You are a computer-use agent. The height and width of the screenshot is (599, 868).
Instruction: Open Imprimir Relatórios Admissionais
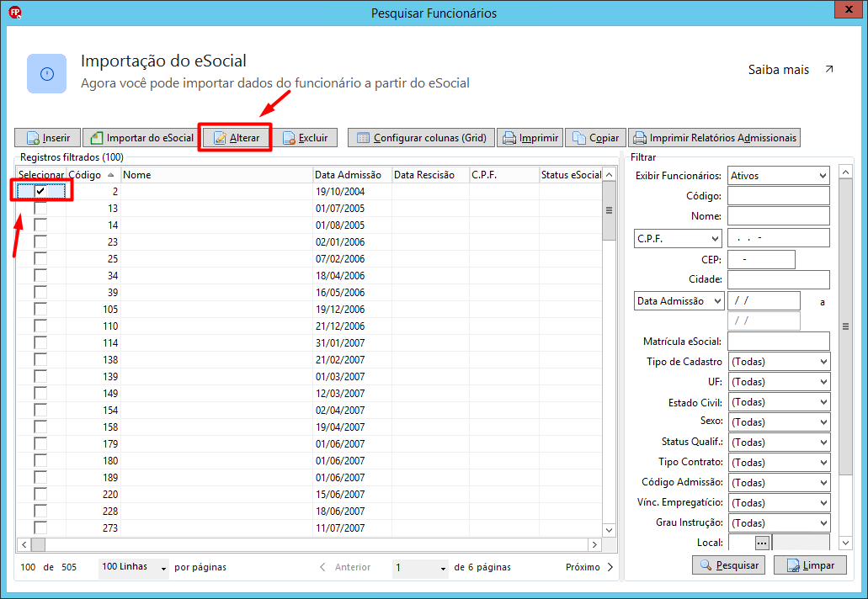[x=713, y=138]
